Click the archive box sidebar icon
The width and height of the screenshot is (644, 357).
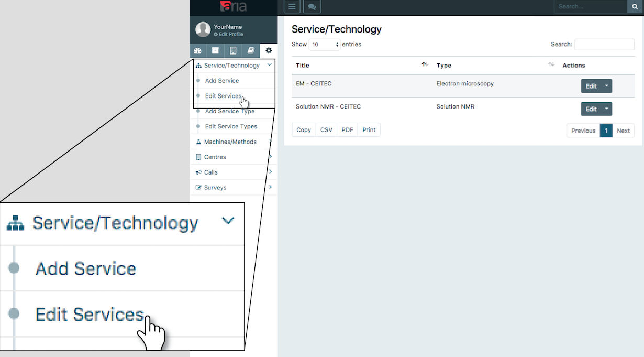point(215,51)
